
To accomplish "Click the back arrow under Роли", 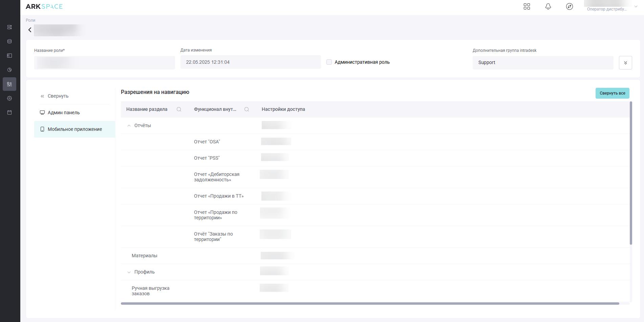I will click(30, 30).
